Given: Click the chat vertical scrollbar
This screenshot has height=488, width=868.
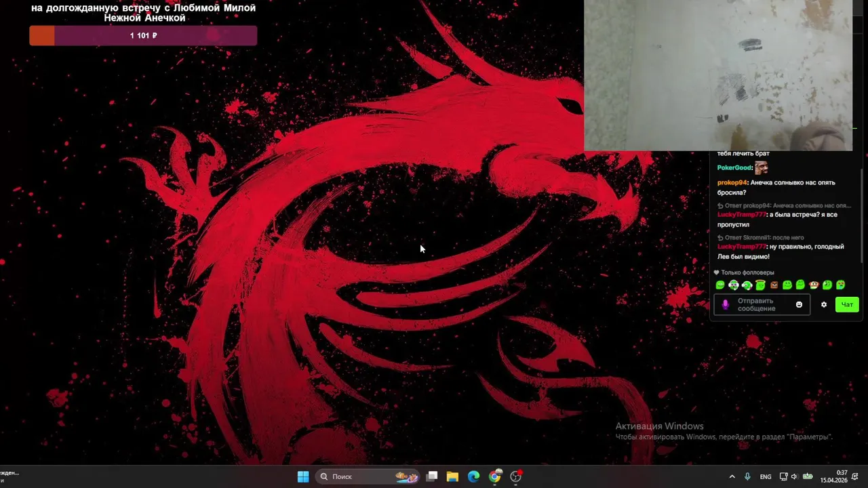Looking at the screenshot, I should click(x=861, y=216).
